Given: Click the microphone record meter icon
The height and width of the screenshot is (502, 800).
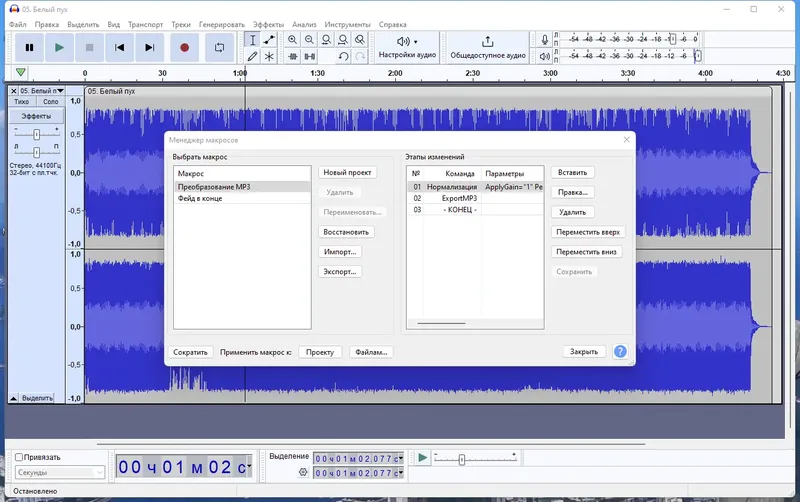Looking at the screenshot, I should point(544,39).
